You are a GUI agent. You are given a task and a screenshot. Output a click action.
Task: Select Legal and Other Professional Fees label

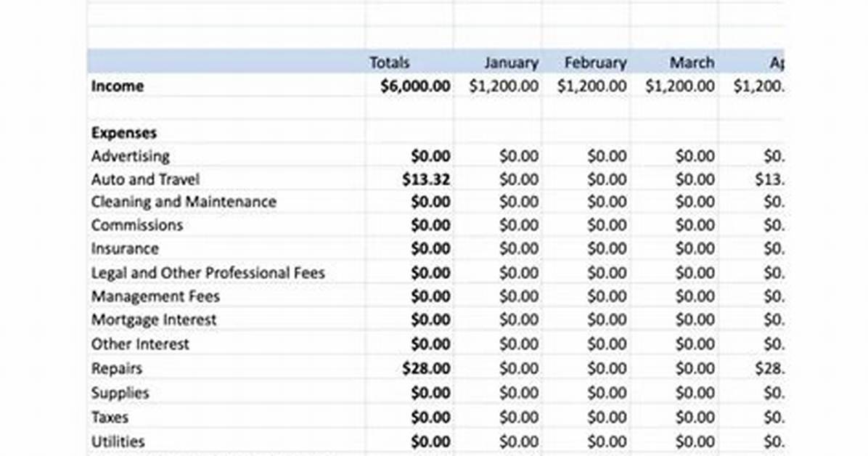(208, 272)
